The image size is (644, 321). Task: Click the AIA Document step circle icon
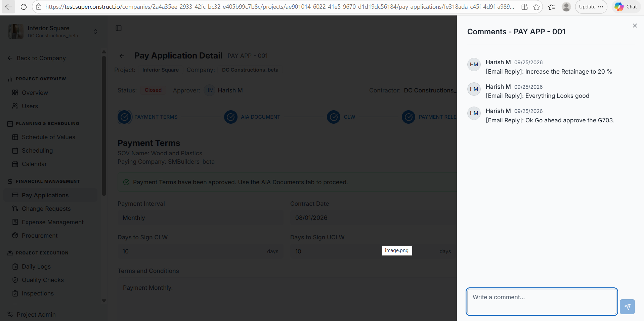click(231, 117)
